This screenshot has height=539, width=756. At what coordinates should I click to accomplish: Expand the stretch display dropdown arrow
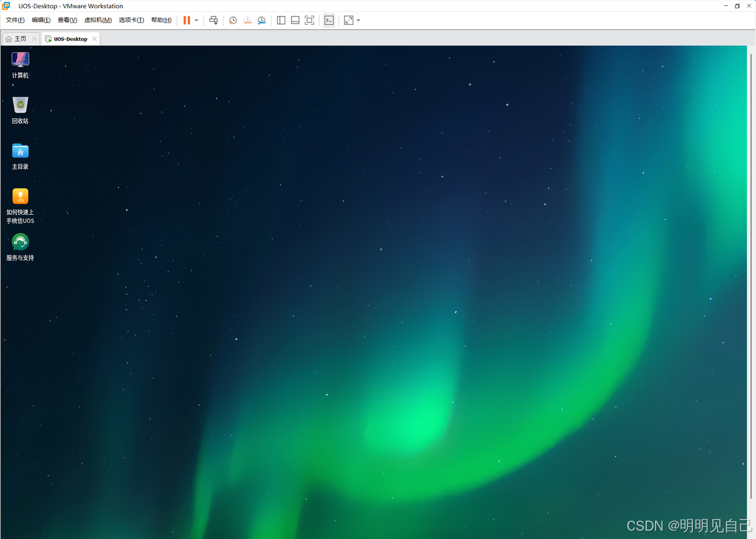[359, 20]
